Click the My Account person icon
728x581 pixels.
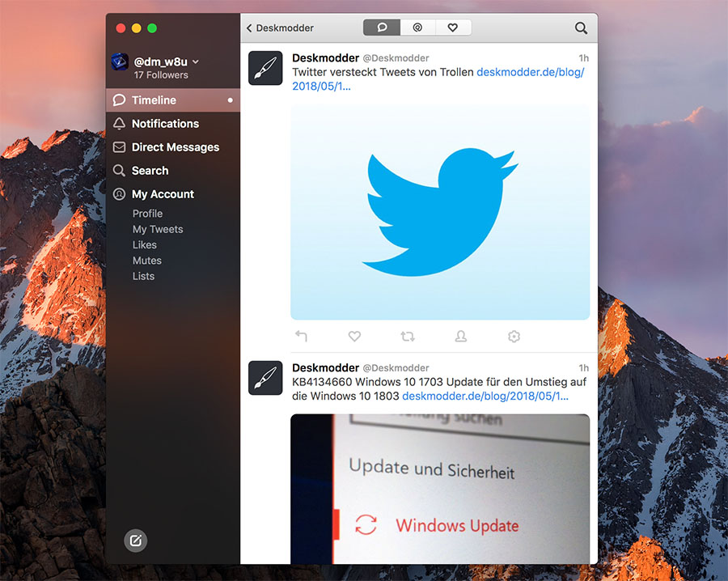[120, 194]
